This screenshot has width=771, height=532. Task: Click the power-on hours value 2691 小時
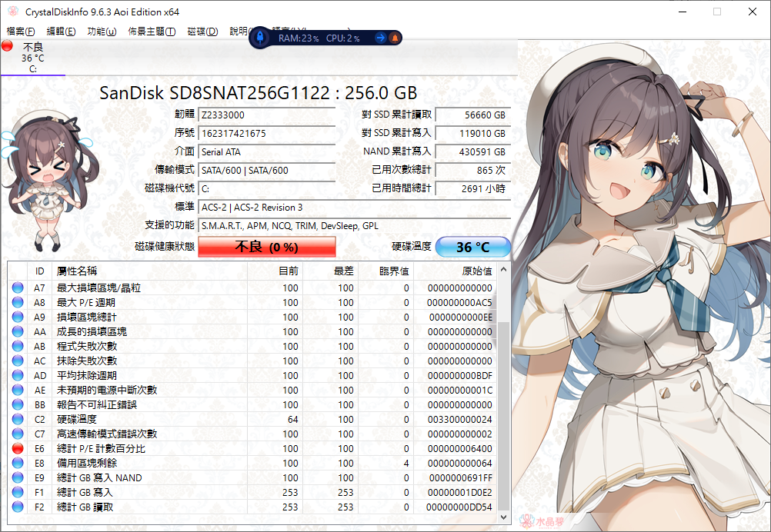coord(473,188)
